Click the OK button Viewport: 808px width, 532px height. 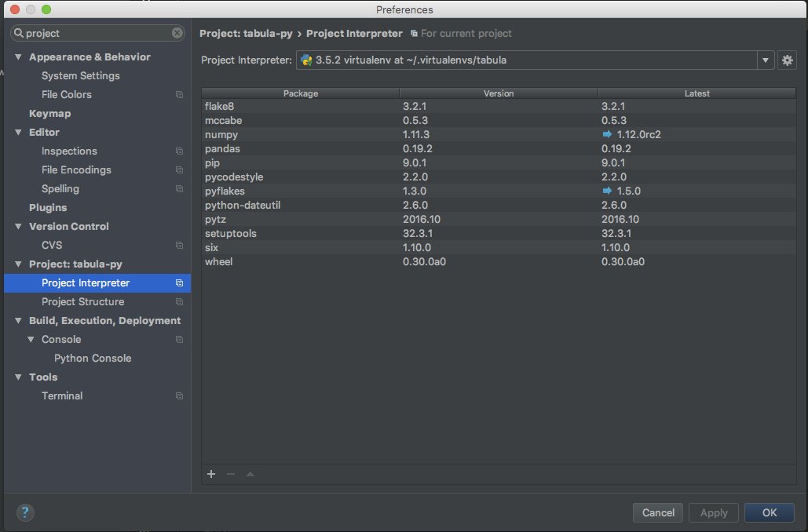coord(769,512)
